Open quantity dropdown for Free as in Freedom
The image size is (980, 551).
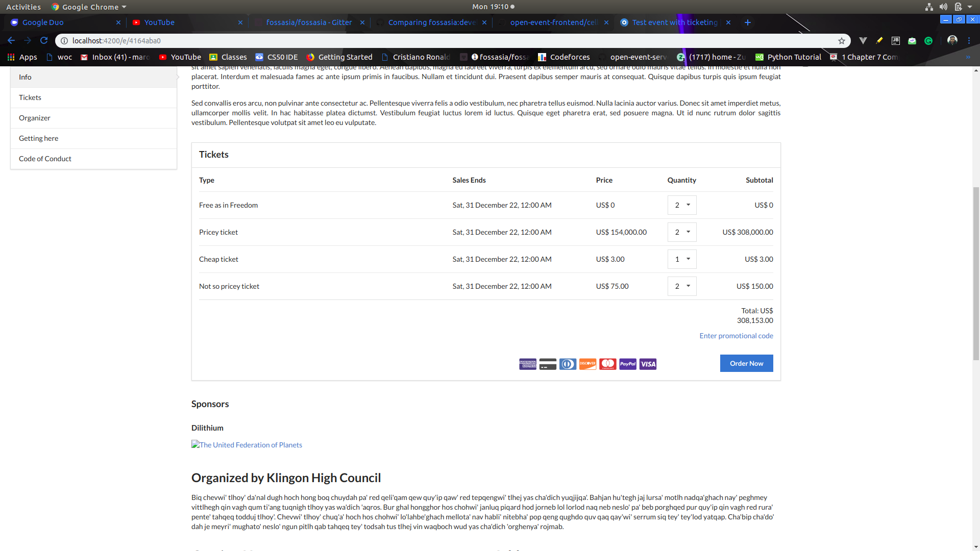click(682, 205)
